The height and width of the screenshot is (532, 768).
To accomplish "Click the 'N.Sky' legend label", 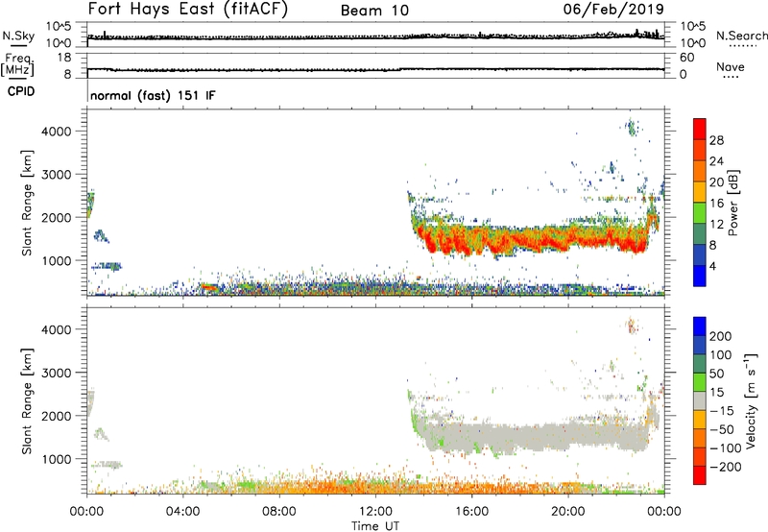I will pos(18,36).
